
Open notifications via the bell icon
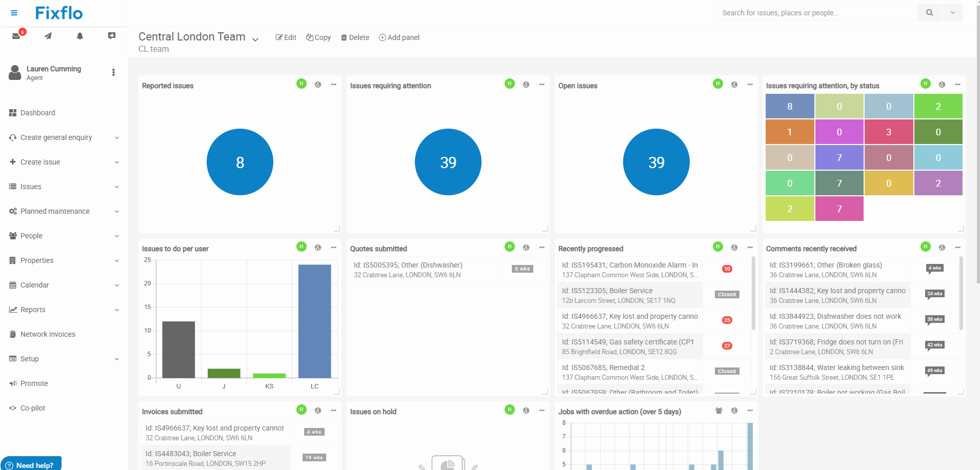(x=80, y=36)
